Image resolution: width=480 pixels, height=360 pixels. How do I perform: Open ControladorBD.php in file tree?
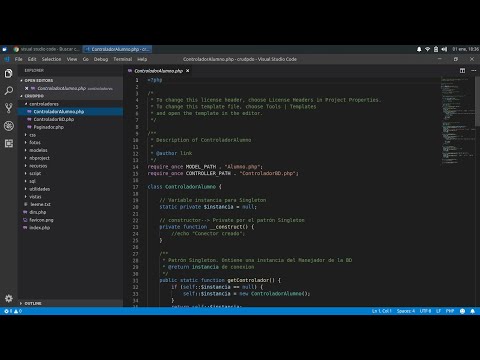pyautogui.click(x=71, y=119)
